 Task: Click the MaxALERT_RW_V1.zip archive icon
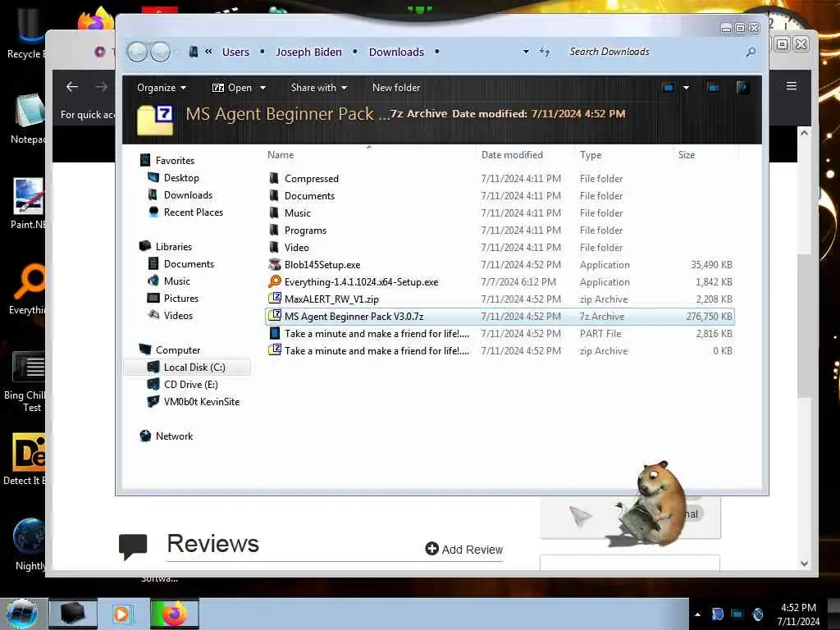(274, 299)
